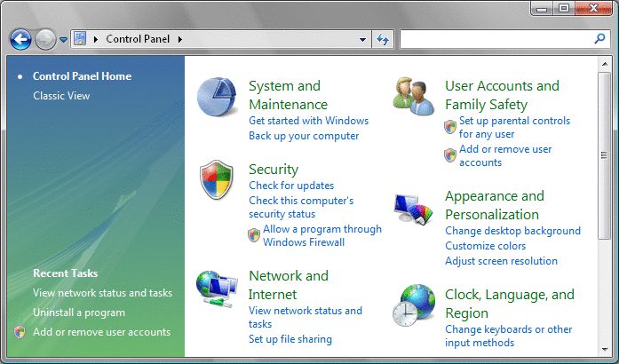Screen dimensions: 619x364
Task: Click the shield icon beside Set up parental controls
Action: click(450, 127)
